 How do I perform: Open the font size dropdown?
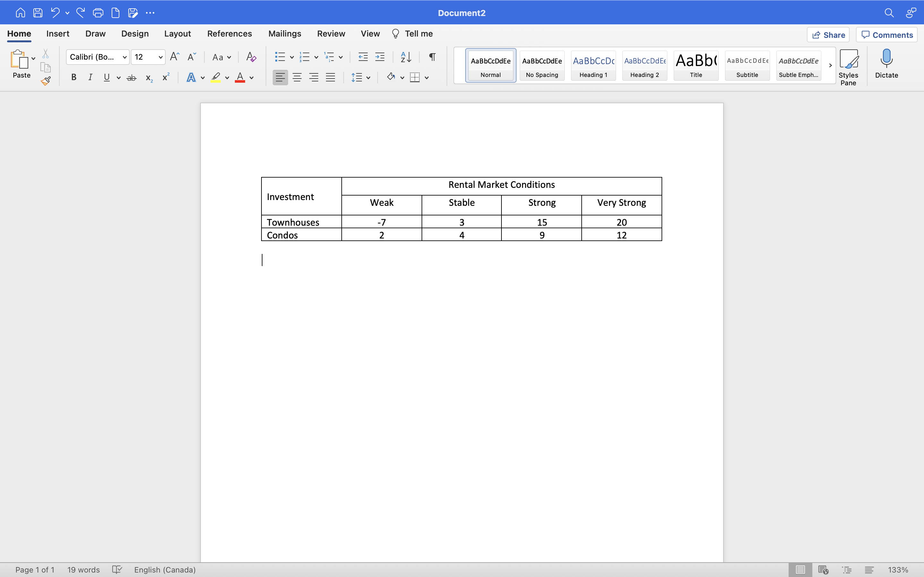pos(160,57)
